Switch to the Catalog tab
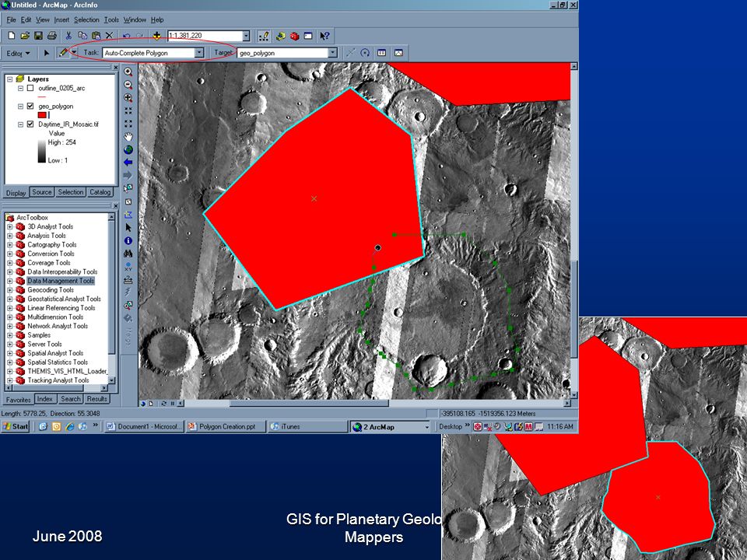Image resolution: width=747 pixels, height=560 pixels. pyautogui.click(x=100, y=192)
